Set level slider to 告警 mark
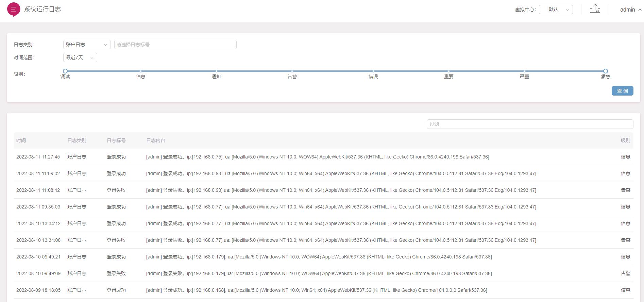644x302 pixels. click(292, 71)
